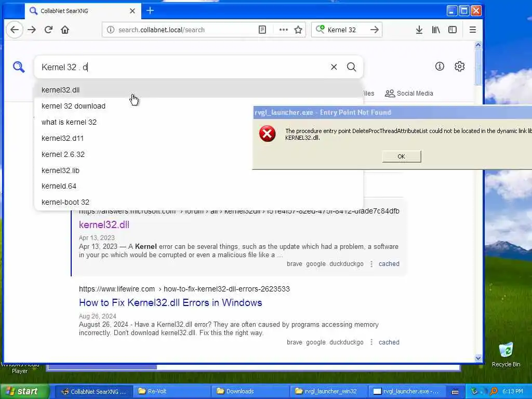The image size is (532, 399).
Task: Open the library bookshelf icon
Action: click(x=436, y=30)
